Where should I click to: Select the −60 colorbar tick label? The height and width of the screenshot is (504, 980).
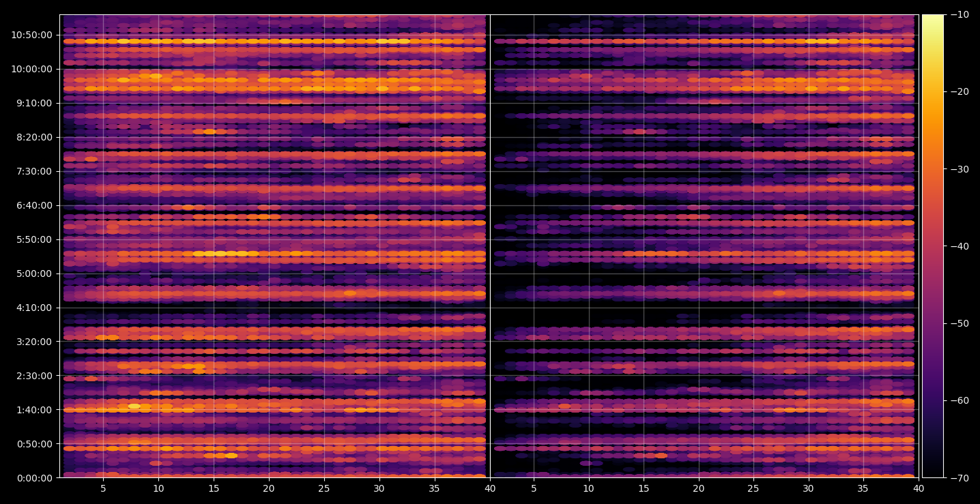959,400
